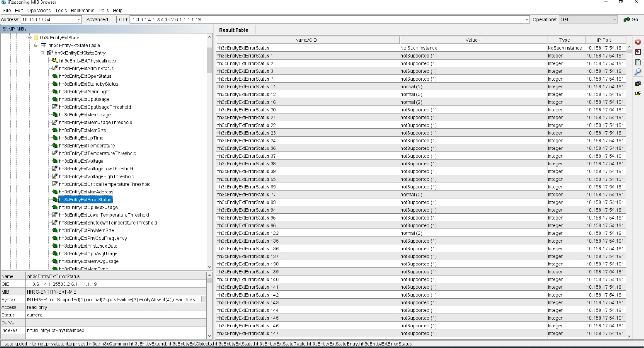Click the leaf icon of hh3cEntityExtCpuMaxUsage
The height and width of the screenshot is (348, 644).
click(55, 207)
